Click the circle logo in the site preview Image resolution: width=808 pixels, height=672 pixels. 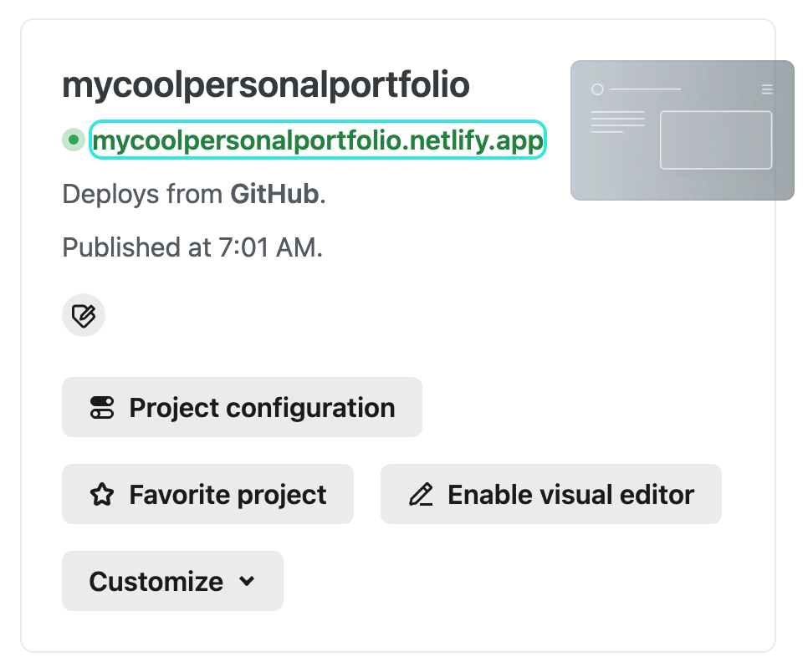tap(597, 89)
